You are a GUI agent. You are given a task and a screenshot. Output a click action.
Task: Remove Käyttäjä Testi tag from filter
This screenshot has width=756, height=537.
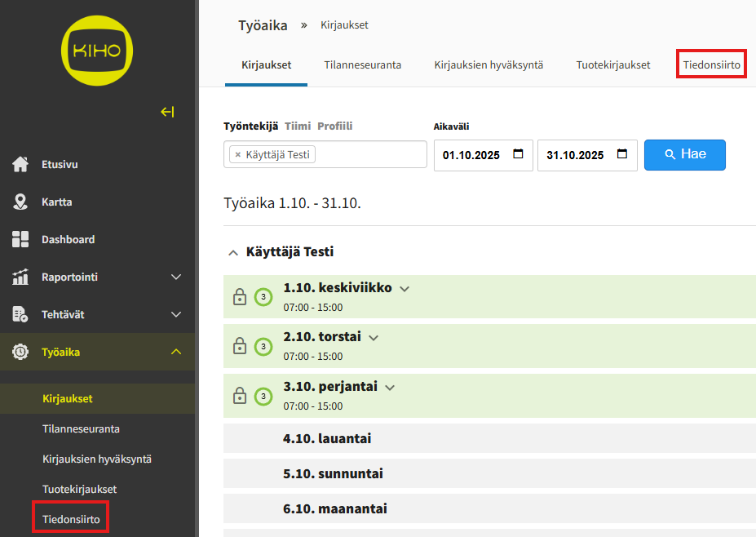[237, 154]
